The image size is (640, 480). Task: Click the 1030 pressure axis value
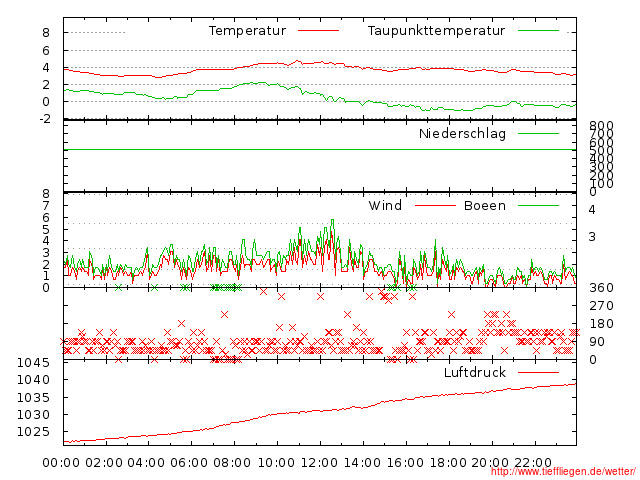click(33, 415)
